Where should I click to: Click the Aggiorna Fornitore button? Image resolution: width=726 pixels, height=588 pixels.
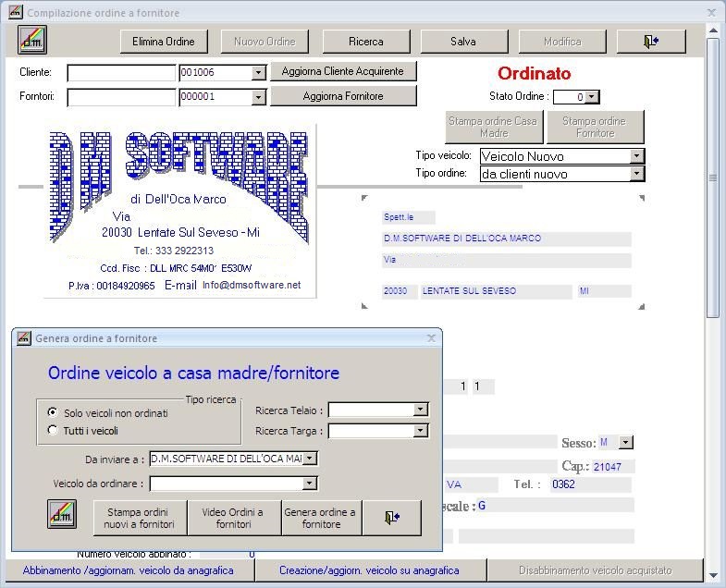pyautogui.click(x=343, y=96)
